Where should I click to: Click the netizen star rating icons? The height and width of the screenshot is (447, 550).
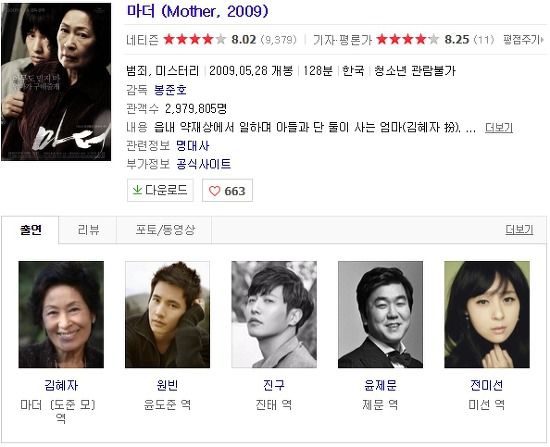point(195,39)
